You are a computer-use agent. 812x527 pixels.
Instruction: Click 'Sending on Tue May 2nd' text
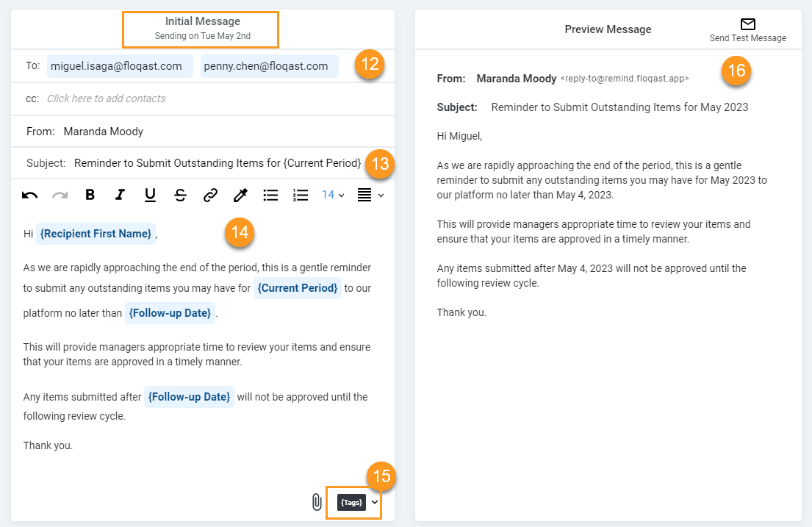tap(203, 36)
